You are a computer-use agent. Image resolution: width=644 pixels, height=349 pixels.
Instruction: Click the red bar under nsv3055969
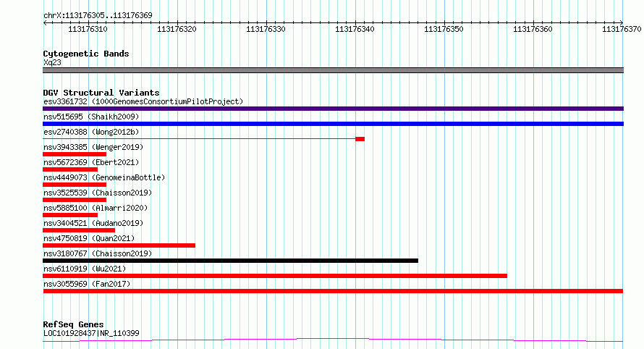[x=333, y=291]
